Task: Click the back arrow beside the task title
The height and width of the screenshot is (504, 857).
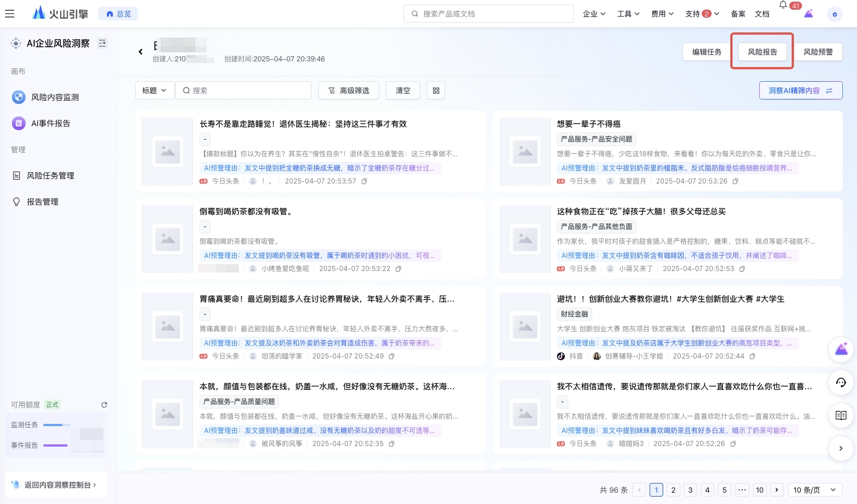Action: (140, 52)
